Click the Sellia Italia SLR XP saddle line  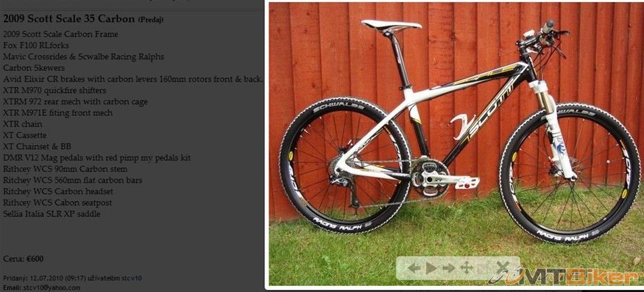click(52, 214)
